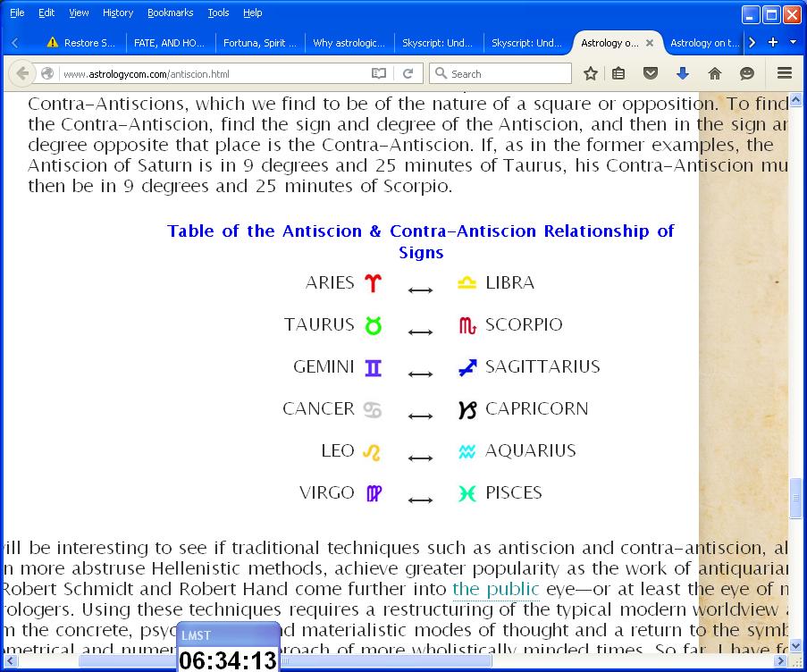Open the Edit menu
This screenshot has width=807, height=672.
[46, 13]
